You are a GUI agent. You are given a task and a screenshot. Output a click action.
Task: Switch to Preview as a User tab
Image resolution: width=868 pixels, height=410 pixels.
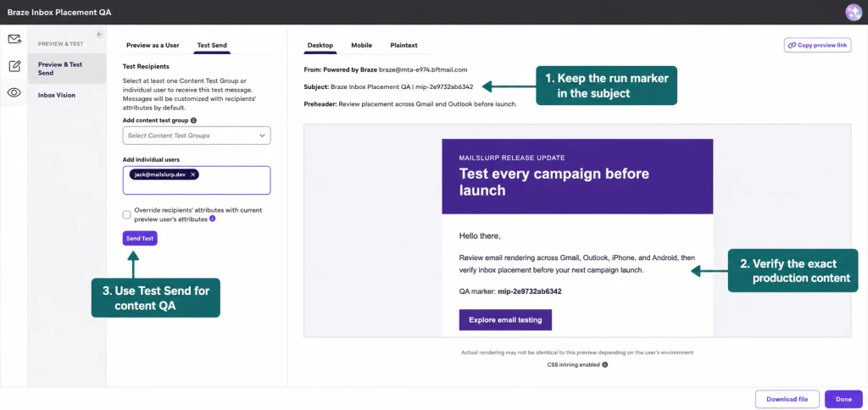click(x=153, y=46)
